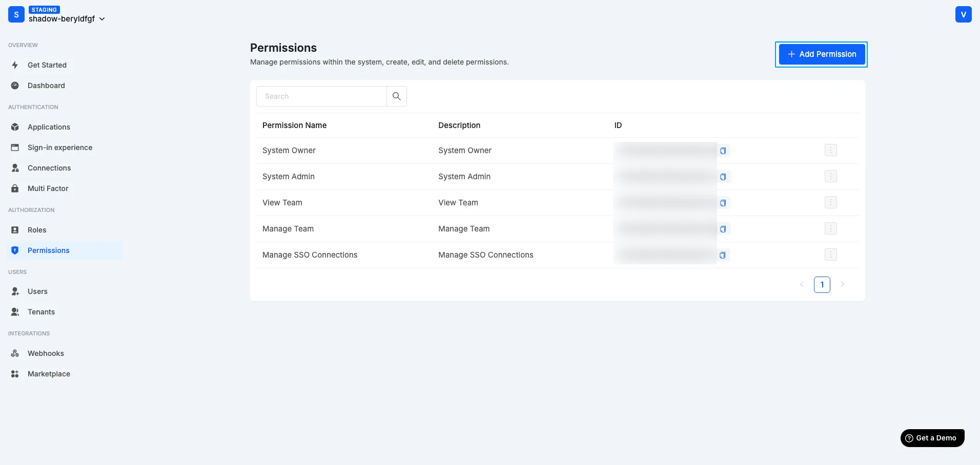980x465 pixels.
Task: Click the search magnifier icon
Action: (396, 96)
